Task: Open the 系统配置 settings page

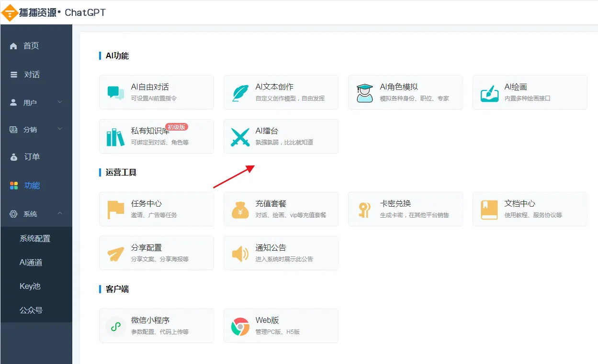Action: (36, 238)
